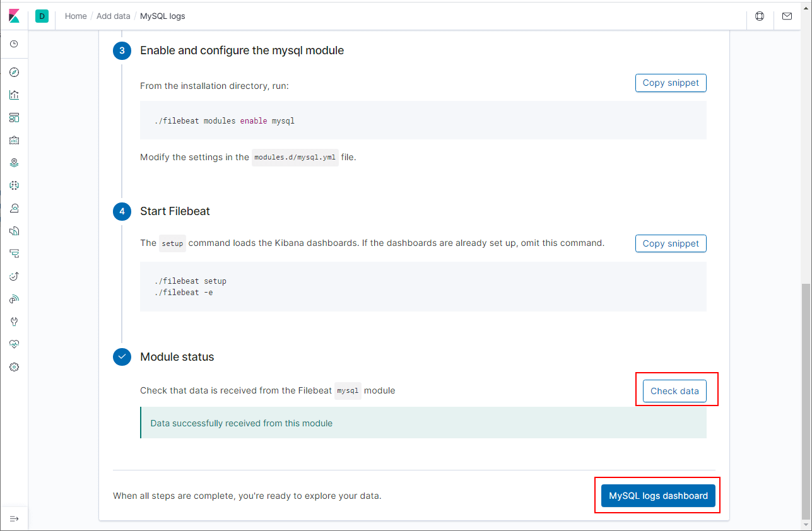Open Canvas from the sidebar
The width and height of the screenshot is (812, 531).
pyautogui.click(x=15, y=140)
